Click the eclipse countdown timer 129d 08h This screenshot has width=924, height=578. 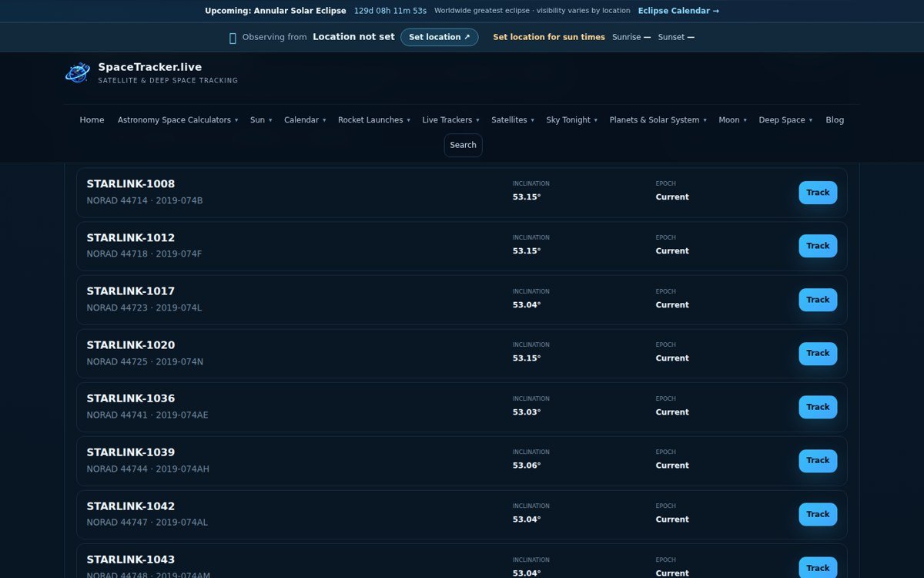click(390, 11)
